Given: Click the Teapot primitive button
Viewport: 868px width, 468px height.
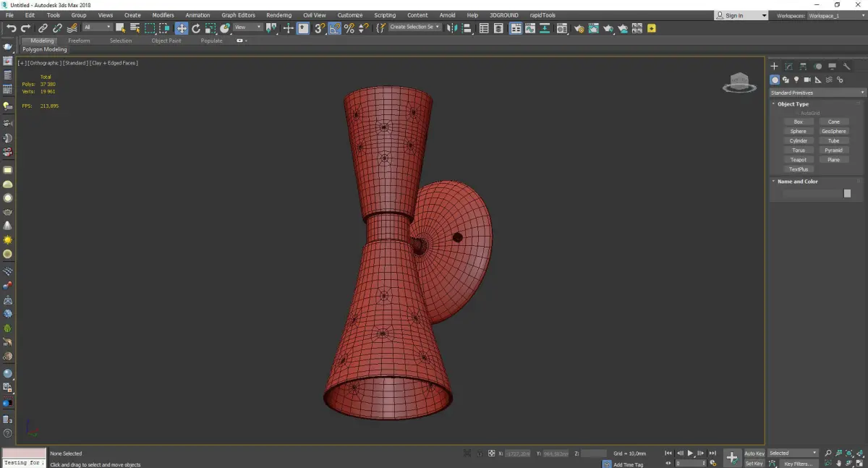Looking at the screenshot, I should point(798,160).
